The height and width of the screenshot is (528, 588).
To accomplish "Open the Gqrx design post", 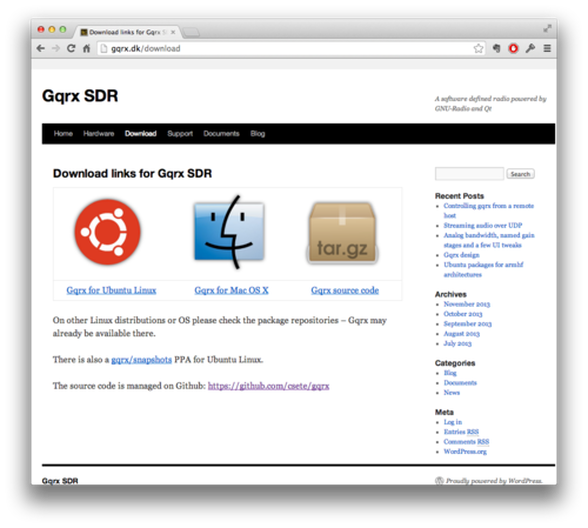I will pos(461,255).
